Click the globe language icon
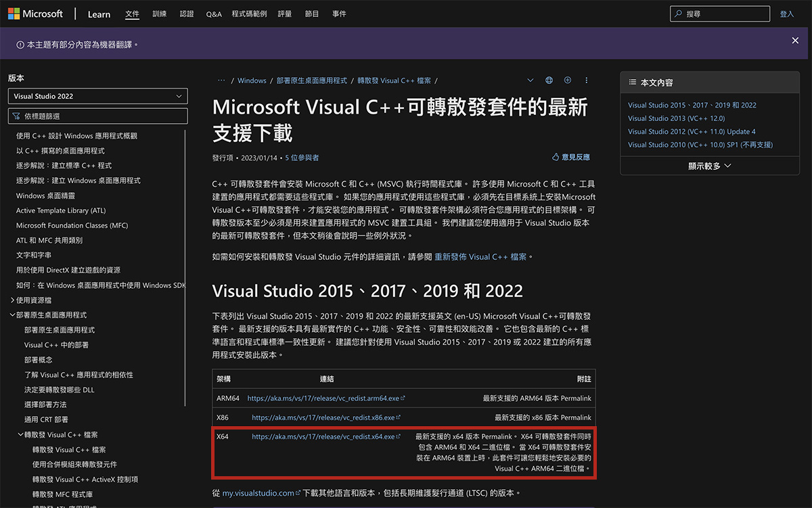 [x=549, y=80]
